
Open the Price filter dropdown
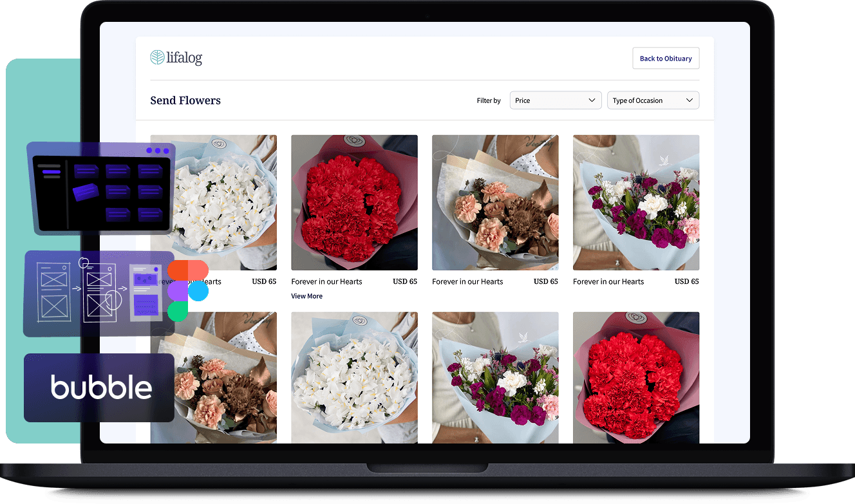point(556,100)
